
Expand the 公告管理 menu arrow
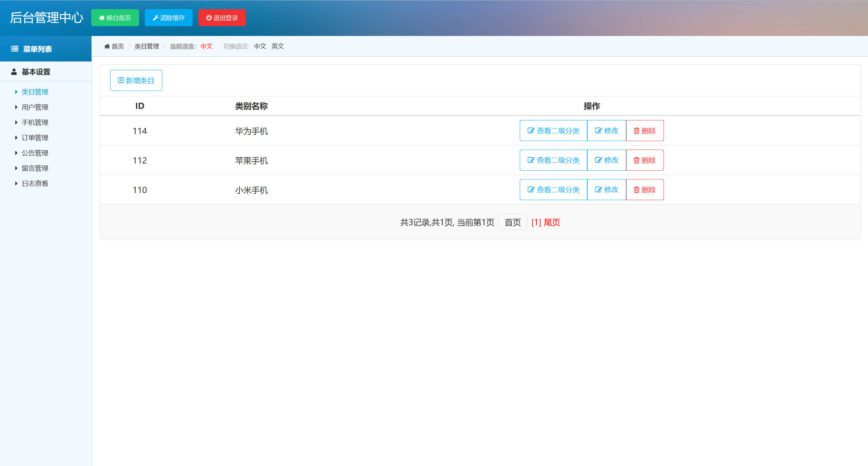tap(16, 153)
